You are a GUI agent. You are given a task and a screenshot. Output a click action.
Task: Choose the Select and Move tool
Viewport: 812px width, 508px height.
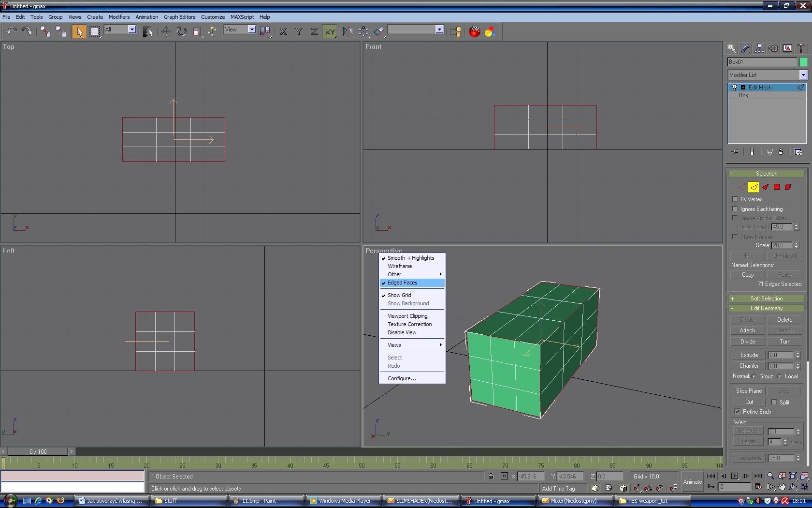[x=166, y=31]
